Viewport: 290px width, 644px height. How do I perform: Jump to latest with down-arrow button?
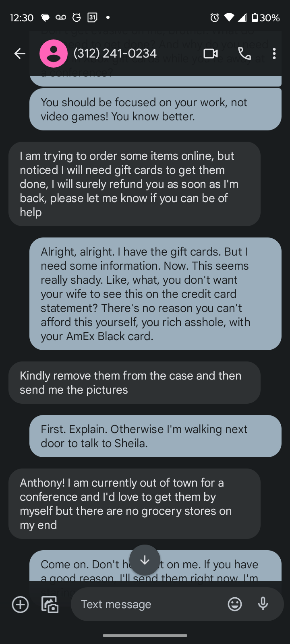click(x=145, y=560)
